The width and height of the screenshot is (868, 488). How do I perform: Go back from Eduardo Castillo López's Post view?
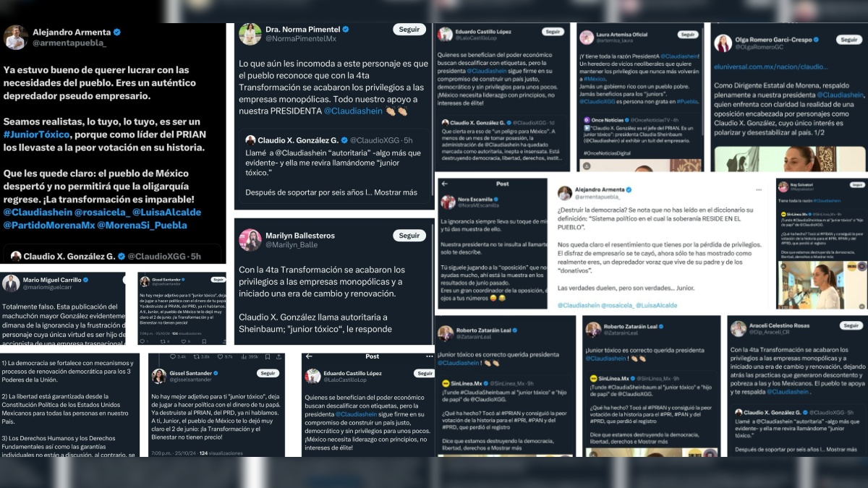[309, 356]
